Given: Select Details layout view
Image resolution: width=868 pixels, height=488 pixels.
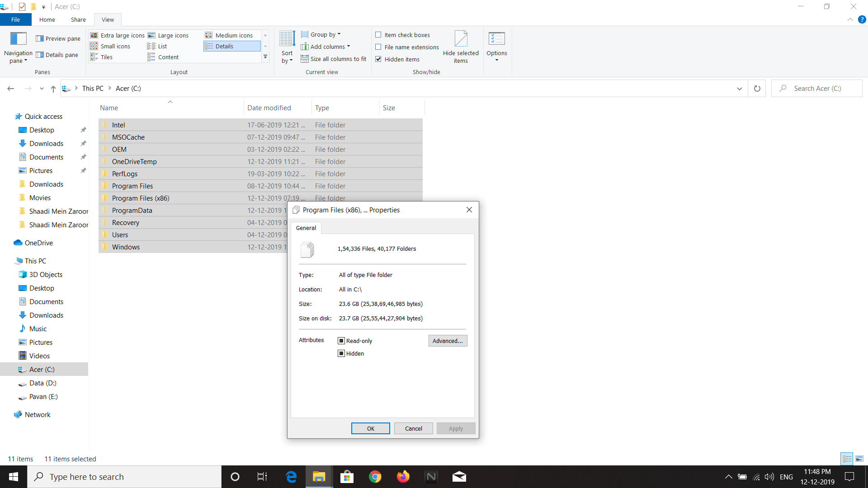Looking at the screenshot, I should coord(232,46).
